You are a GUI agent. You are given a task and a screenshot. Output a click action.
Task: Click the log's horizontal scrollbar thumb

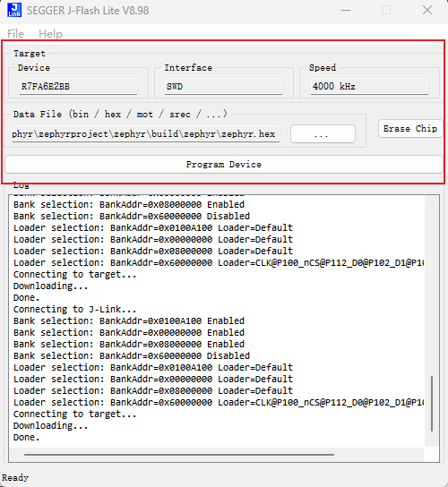[179, 455]
